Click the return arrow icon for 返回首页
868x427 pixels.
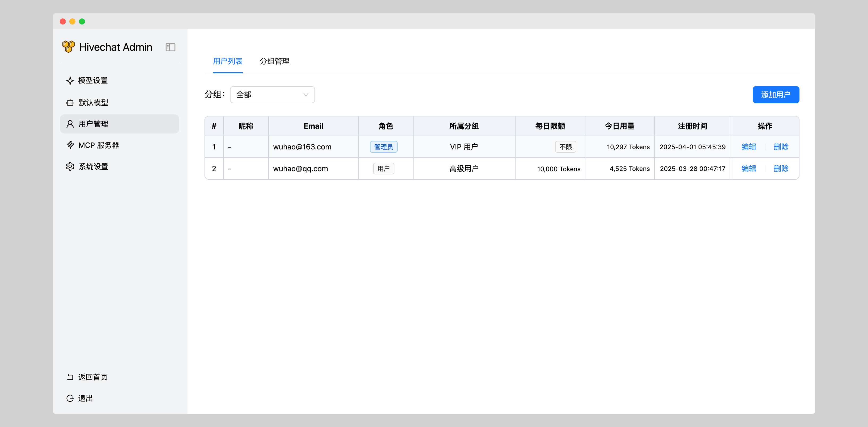point(70,377)
